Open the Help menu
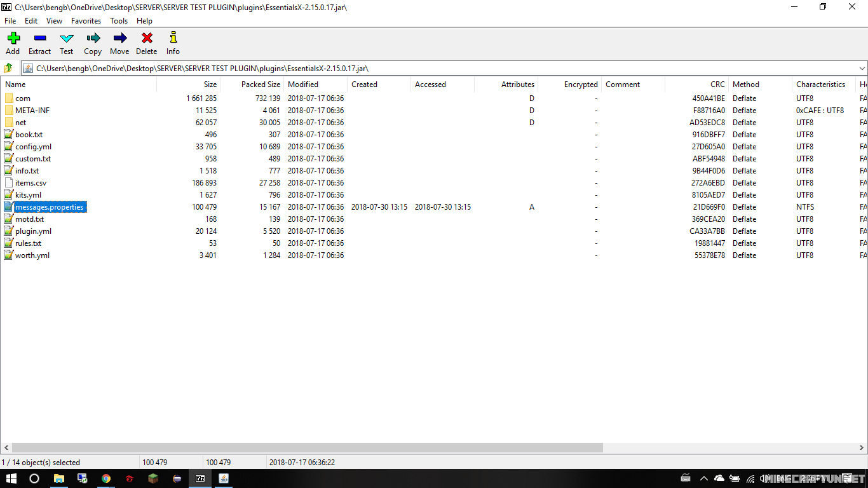The width and height of the screenshot is (868, 488). pyautogui.click(x=144, y=21)
